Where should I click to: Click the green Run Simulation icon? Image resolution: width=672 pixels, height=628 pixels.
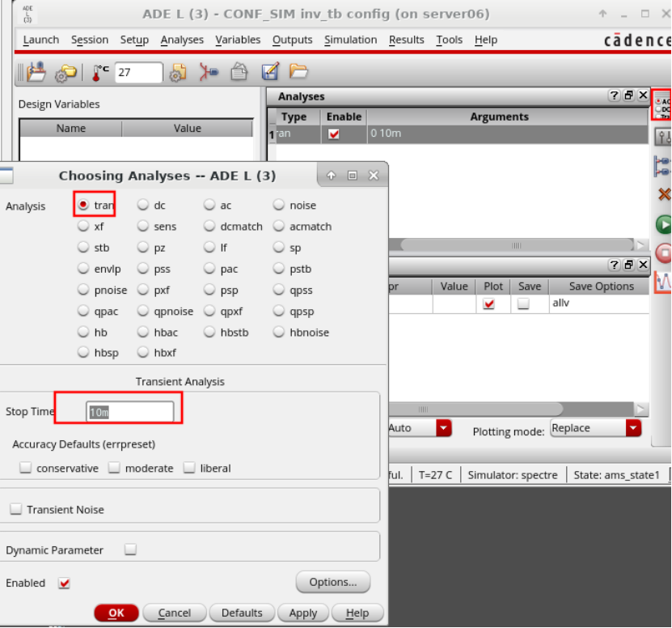tap(663, 224)
